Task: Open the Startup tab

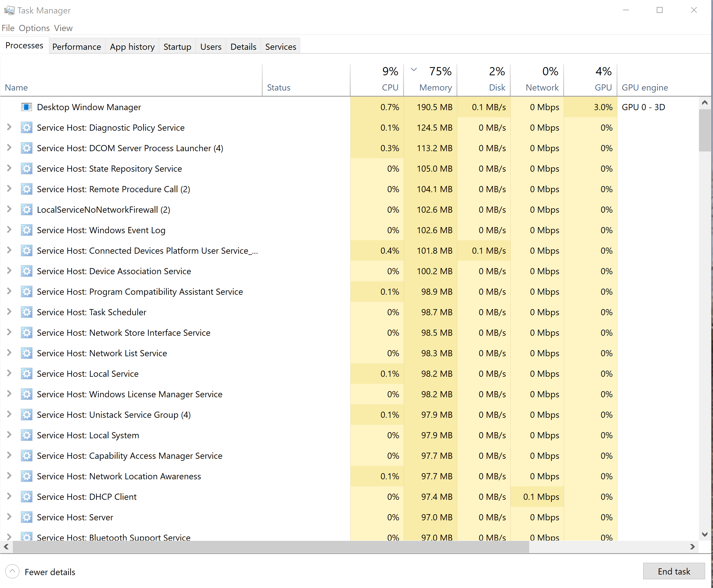Action: pos(177,47)
